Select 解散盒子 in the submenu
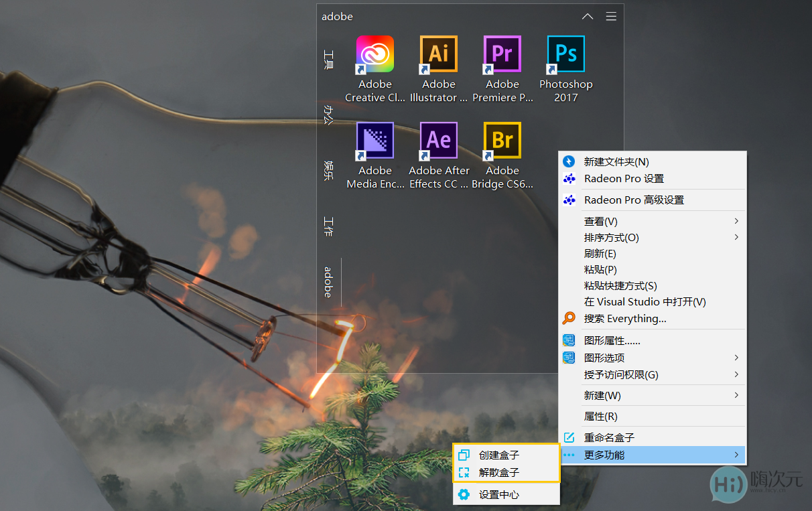 point(499,472)
